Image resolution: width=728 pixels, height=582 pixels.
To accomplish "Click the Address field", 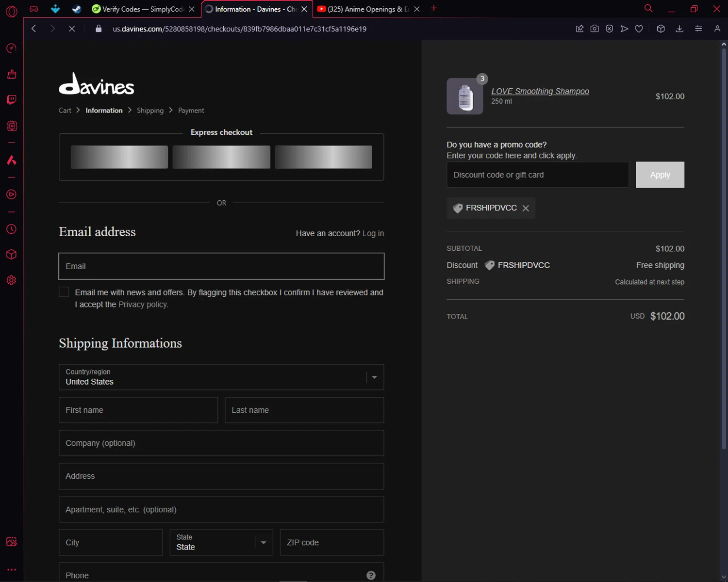I will pyautogui.click(x=221, y=476).
